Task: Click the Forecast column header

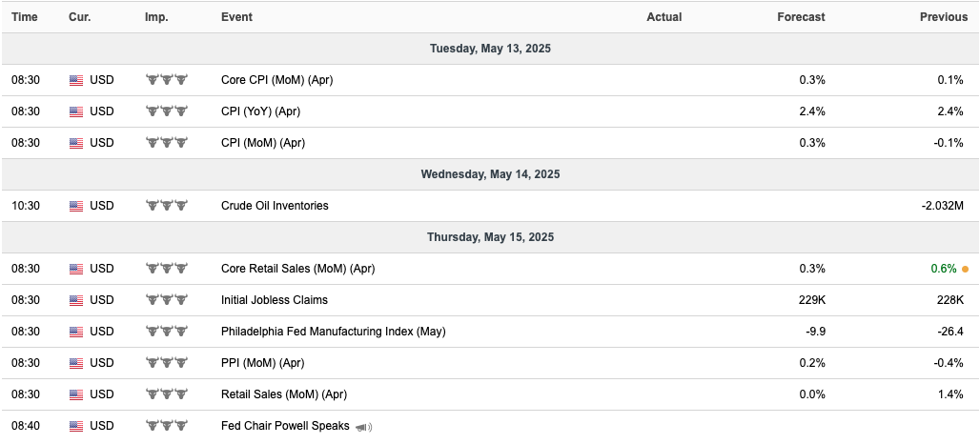Action: coord(801,17)
